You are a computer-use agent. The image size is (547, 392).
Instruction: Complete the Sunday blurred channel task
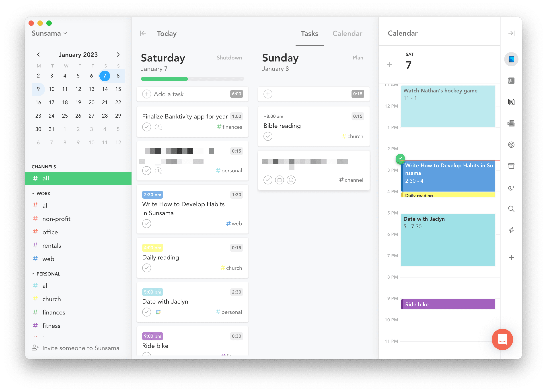pos(268,180)
